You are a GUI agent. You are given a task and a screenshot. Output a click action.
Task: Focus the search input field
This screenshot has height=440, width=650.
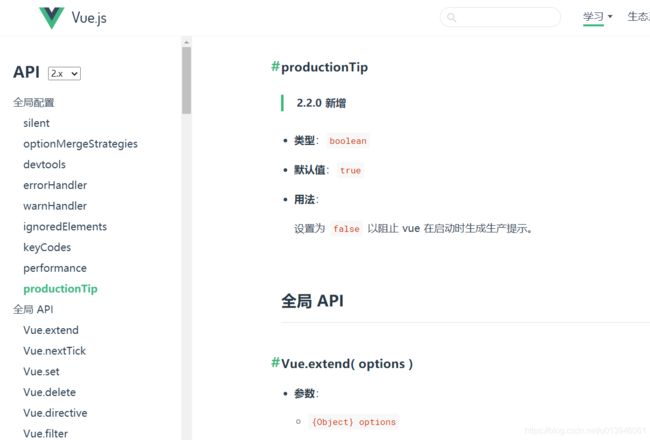(x=500, y=17)
